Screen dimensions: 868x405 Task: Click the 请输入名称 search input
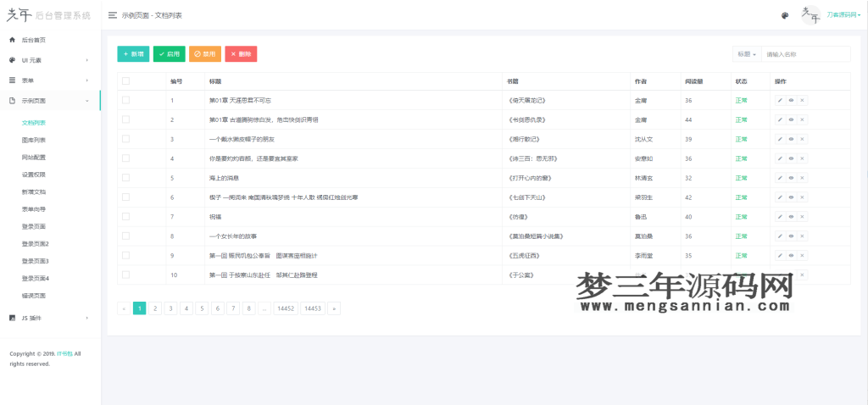pos(806,54)
